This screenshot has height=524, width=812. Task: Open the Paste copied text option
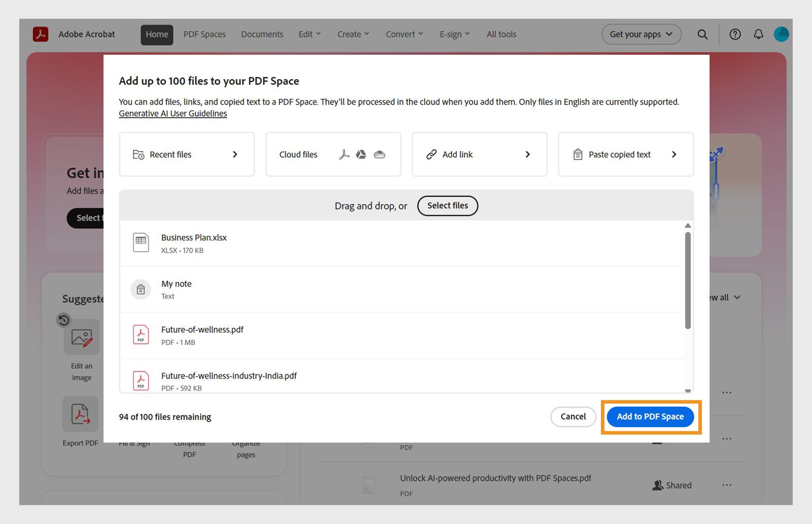click(625, 154)
